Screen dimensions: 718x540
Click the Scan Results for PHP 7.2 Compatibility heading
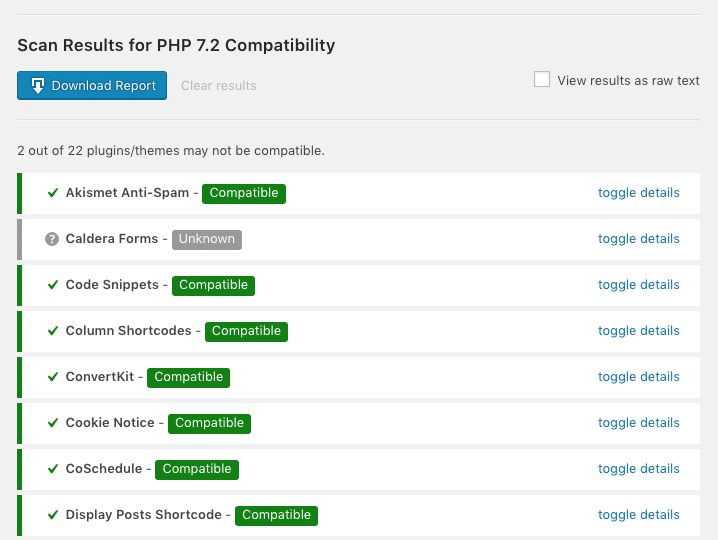(x=176, y=45)
